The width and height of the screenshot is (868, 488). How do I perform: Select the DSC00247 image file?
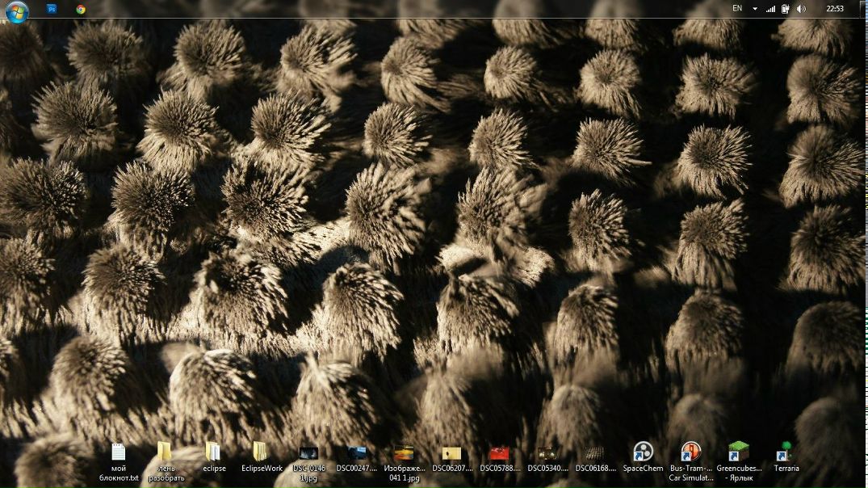pos(357,453)
